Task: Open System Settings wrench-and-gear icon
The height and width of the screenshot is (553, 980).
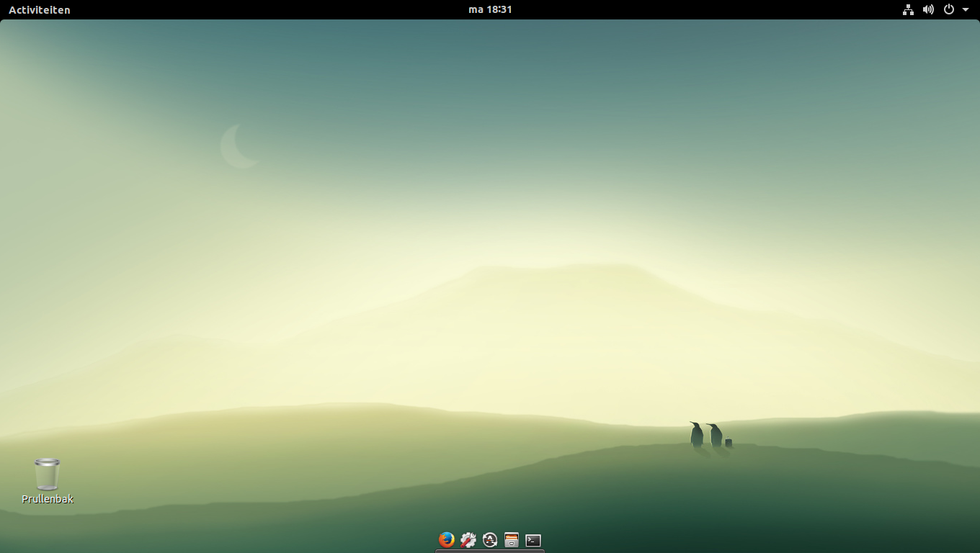Action: 468,539
